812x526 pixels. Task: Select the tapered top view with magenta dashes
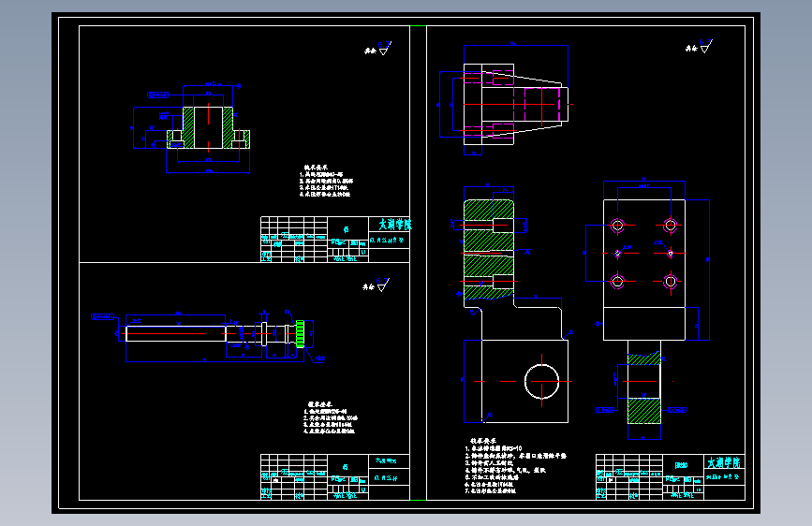[516, 104]
